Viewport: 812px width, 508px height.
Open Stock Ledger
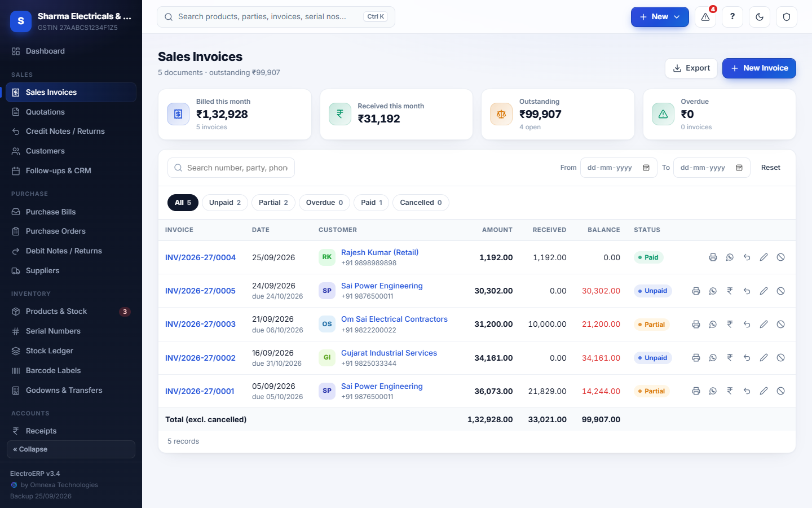tap(71, 351)
